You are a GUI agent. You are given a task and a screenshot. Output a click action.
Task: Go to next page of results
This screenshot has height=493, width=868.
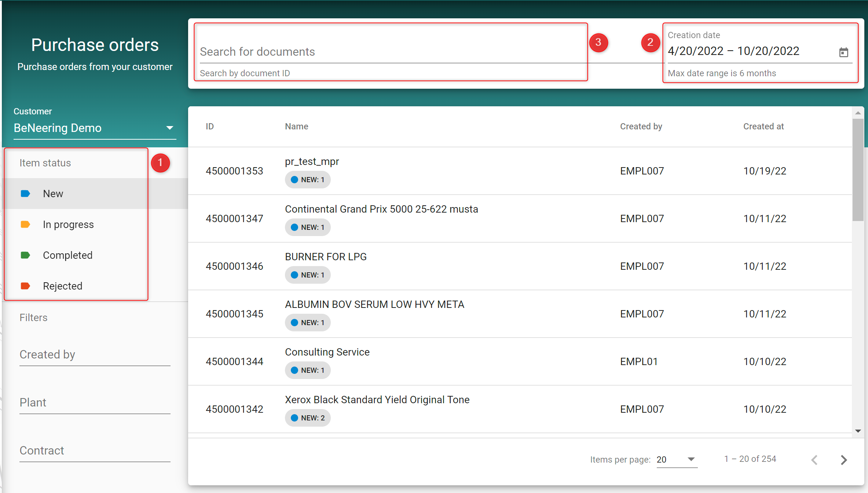point(843,460)
